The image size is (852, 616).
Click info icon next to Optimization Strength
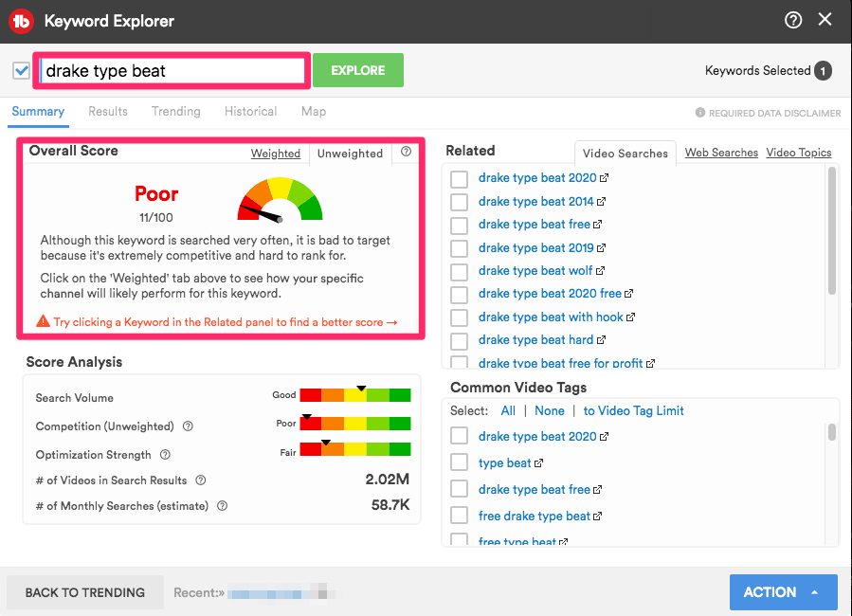click(165, 455)
